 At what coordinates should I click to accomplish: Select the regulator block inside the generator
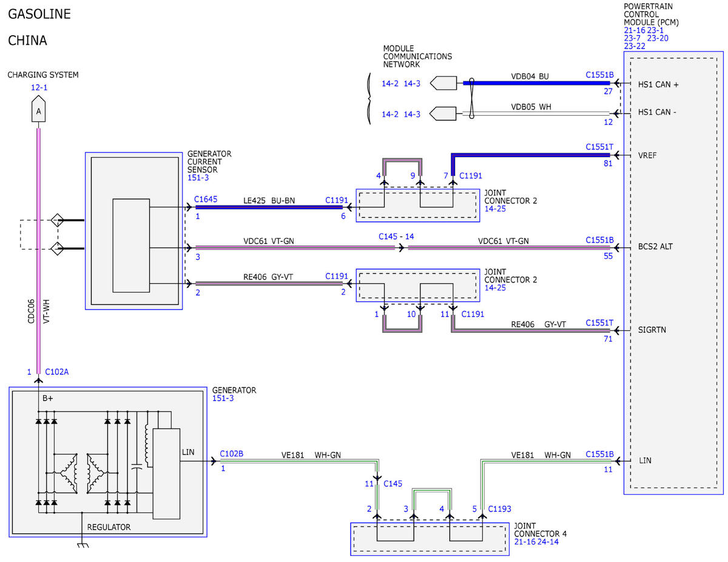166,473
